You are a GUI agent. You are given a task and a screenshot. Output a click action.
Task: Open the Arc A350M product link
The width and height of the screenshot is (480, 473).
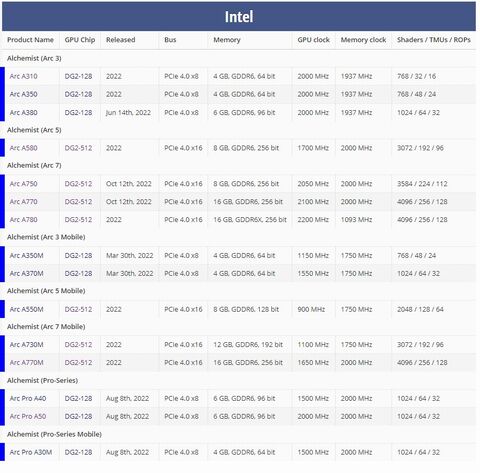pyautogui.click(x=26, y=256)
